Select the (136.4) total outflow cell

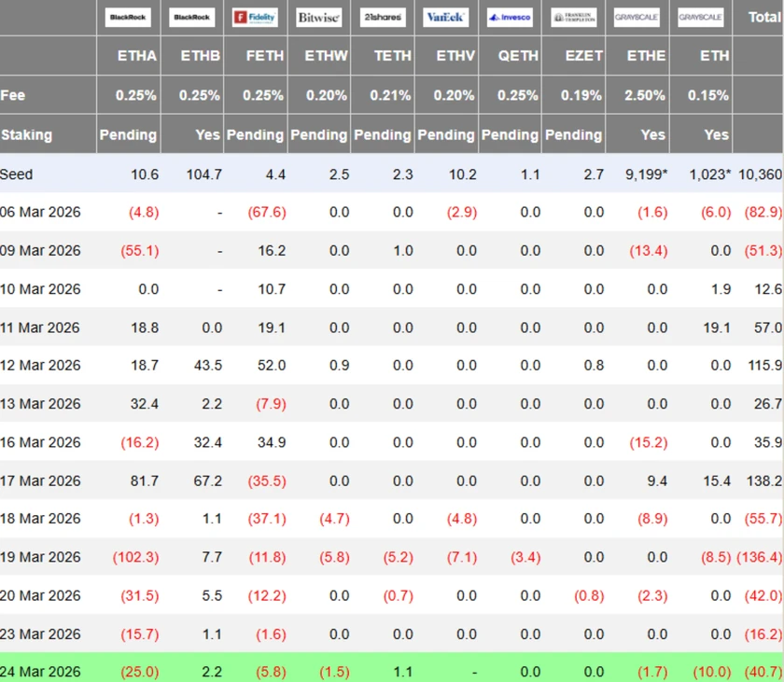(759, 557)
